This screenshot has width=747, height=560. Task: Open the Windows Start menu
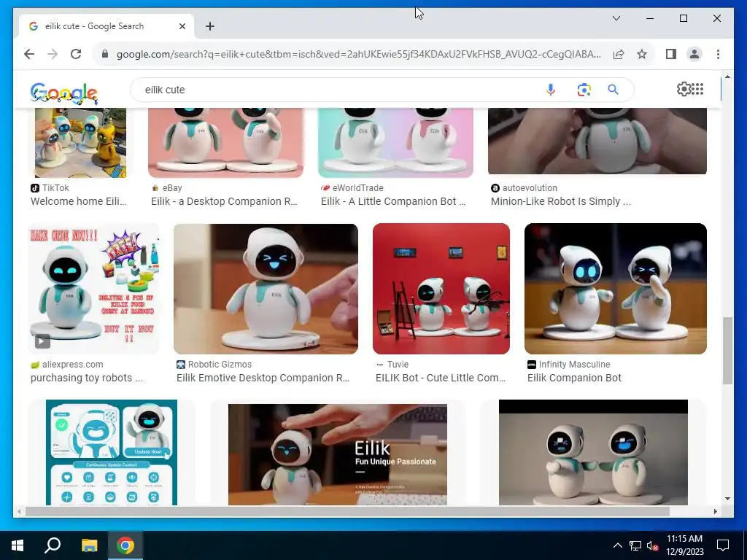coord(18,545)
